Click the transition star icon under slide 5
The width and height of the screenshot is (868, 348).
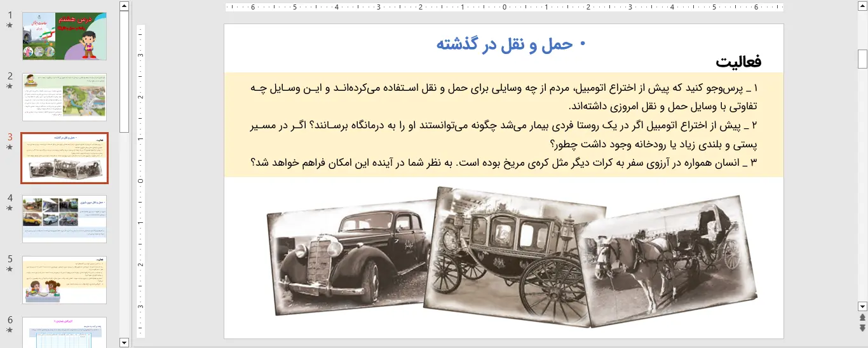pos(10,269)
